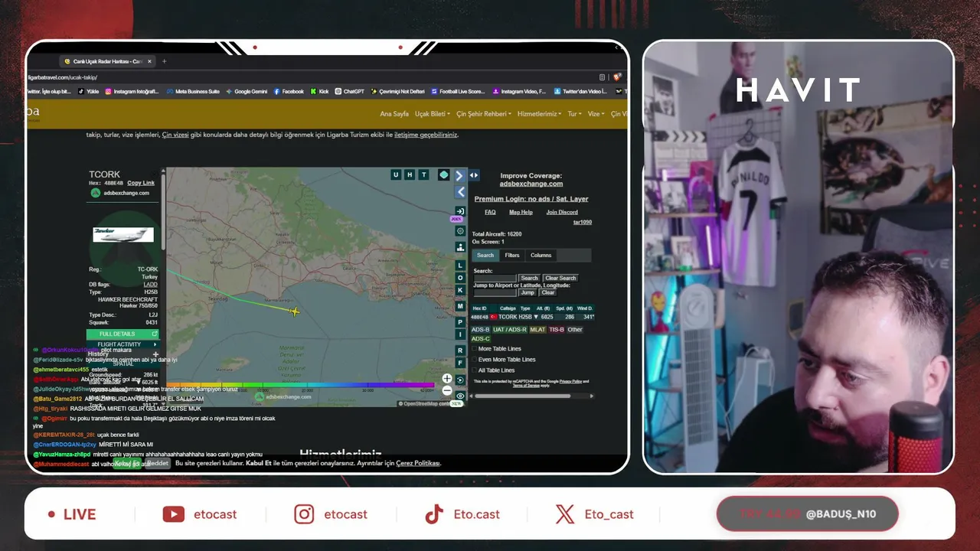Click the Clear button next to Jump

click(x=548, y=292)
